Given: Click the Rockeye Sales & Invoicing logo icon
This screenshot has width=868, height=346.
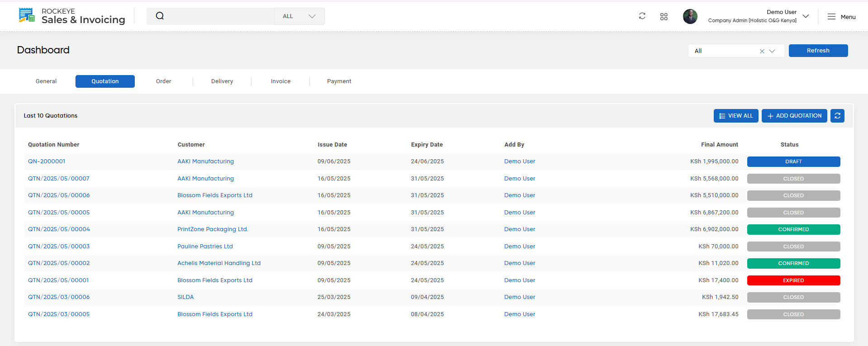Looking at the screenshot, I should (27, 15).
